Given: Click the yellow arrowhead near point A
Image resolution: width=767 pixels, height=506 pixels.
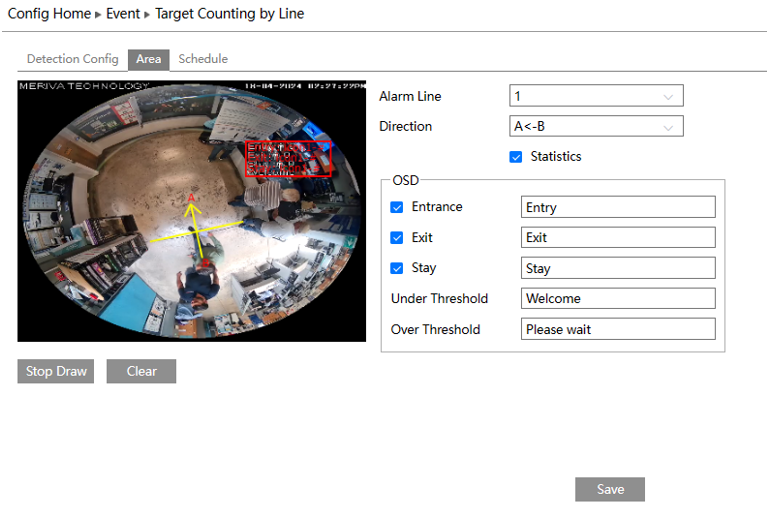Looking at the screenshot, I should [193, 210].
